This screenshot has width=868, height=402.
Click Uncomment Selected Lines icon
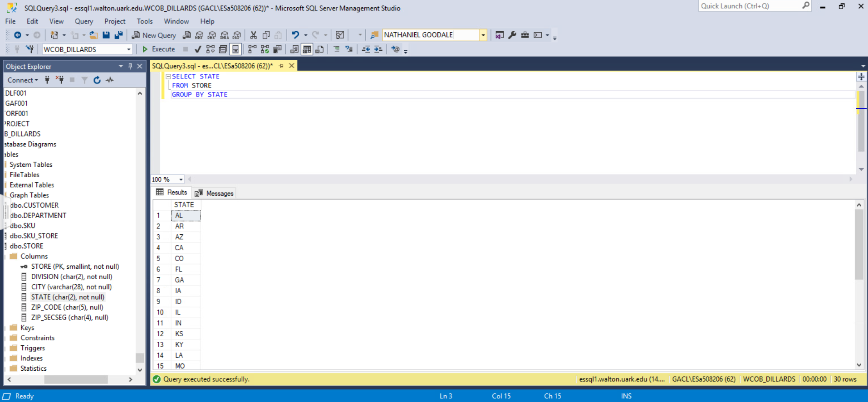349,49
